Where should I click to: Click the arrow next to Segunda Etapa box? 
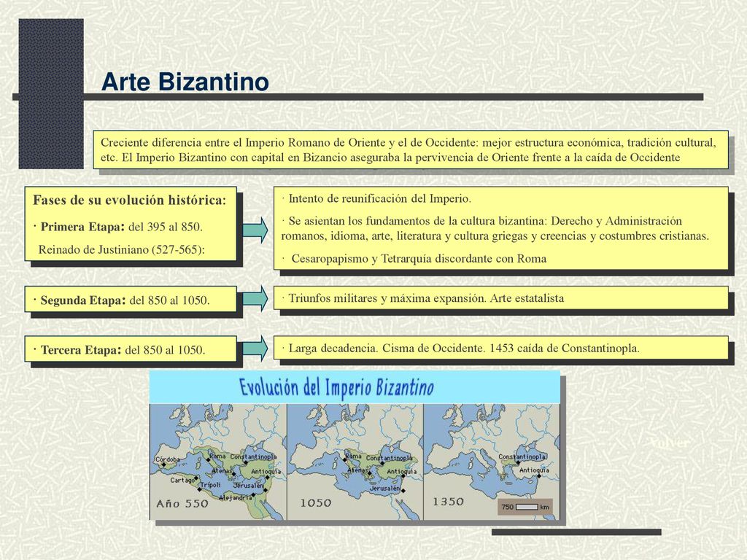255,298
